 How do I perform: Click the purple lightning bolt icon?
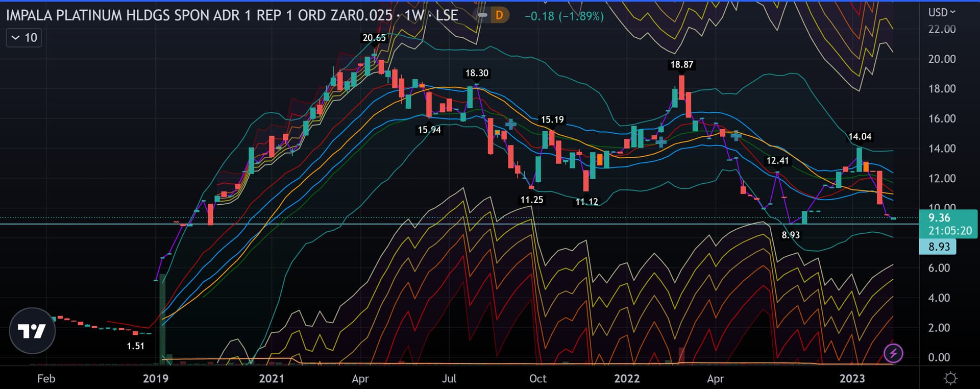(893, 353)
